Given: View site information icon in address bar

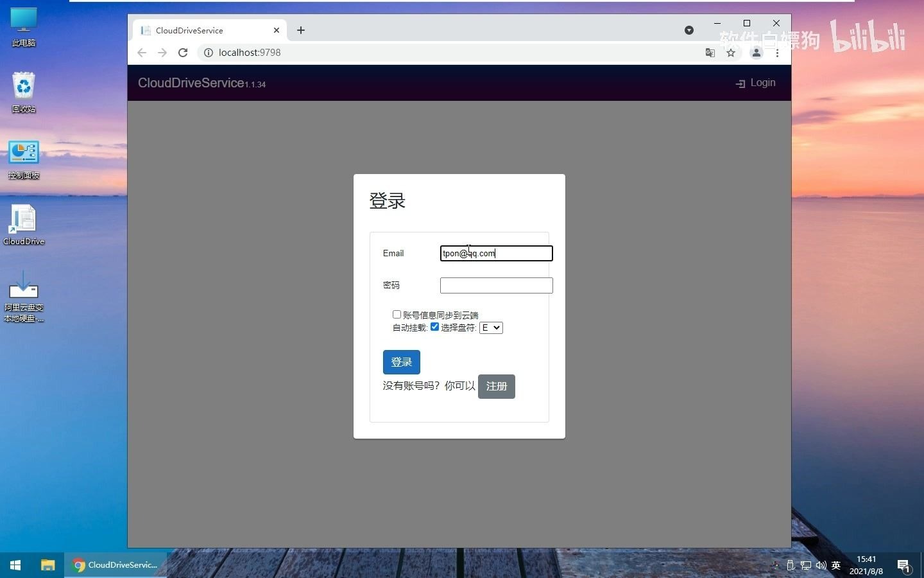Looking at the screenshot, I should (x=209, y=53).
